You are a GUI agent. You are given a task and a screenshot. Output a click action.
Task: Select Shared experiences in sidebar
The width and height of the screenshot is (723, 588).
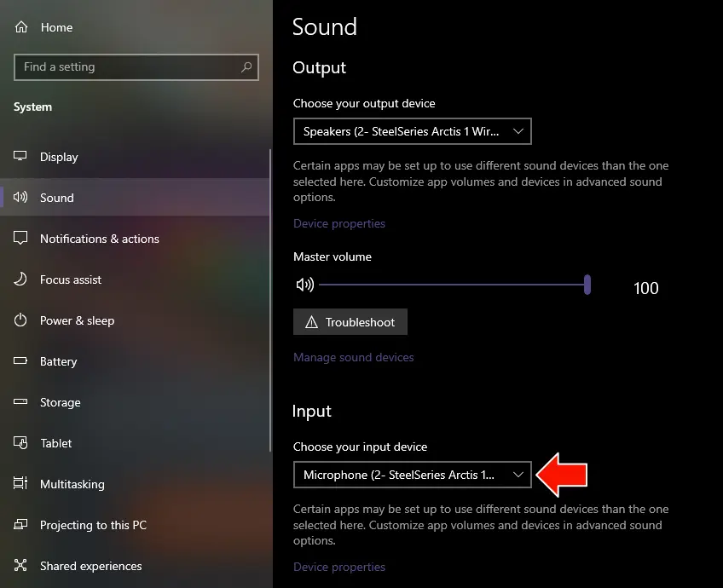[x=90, y=566]
